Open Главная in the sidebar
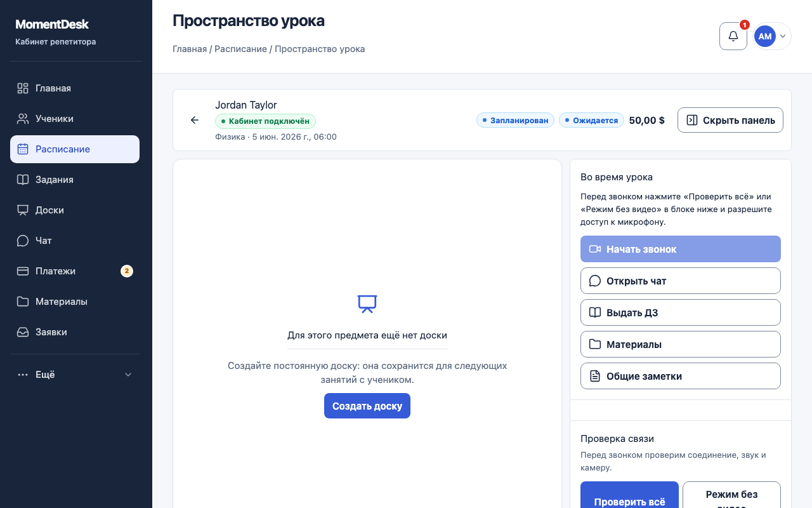The height and width of the screenshot is (508, 812). [x=75, y=88]
